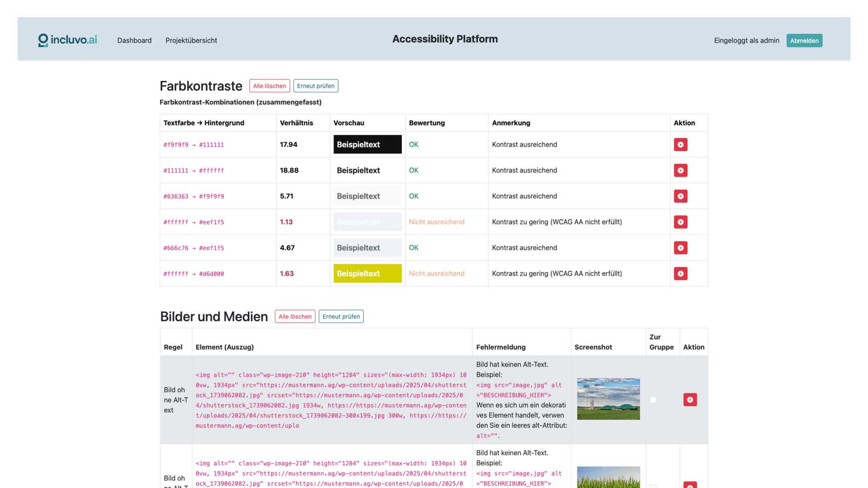Click Erneut prüfen in Bilder und Medien
Screen dimensions: 868x488
pos(341,316)
